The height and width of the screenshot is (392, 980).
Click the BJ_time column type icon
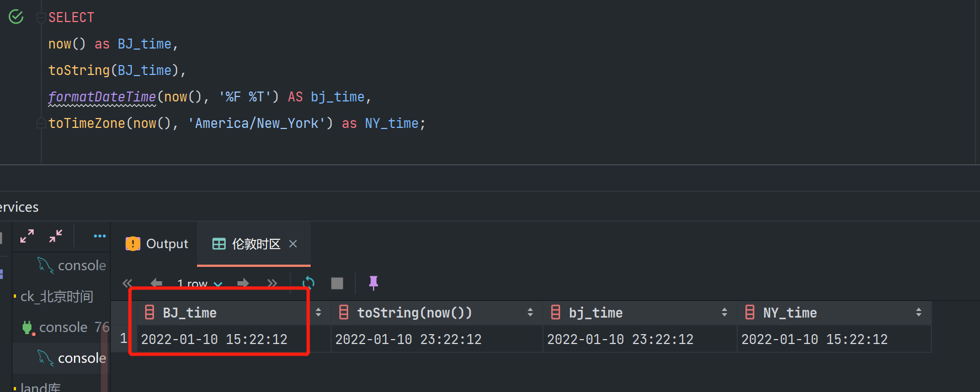[x=150, y=313]
